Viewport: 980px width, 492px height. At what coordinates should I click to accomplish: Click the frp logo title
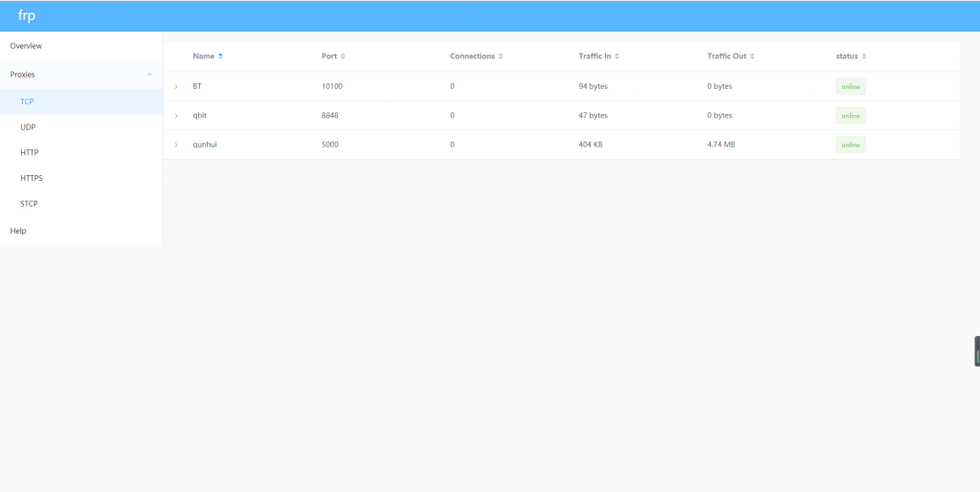coord(26,15)
